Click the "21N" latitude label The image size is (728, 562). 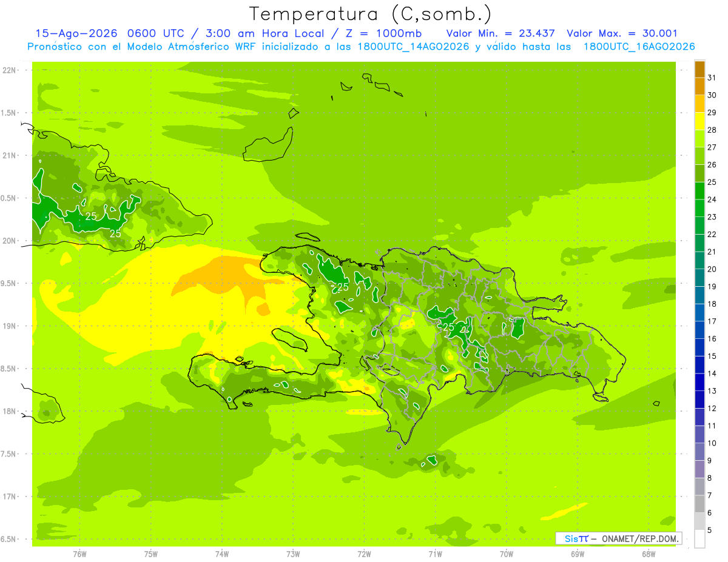point(10,156)
